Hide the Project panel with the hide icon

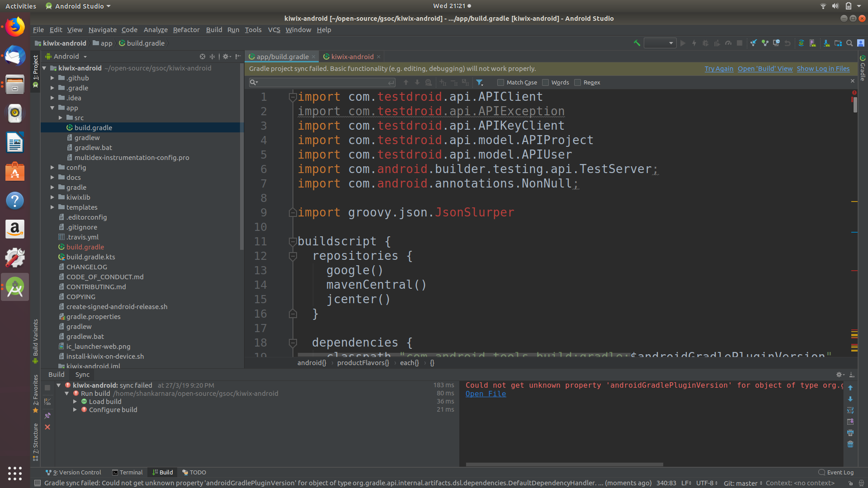(x=238, y=56)
